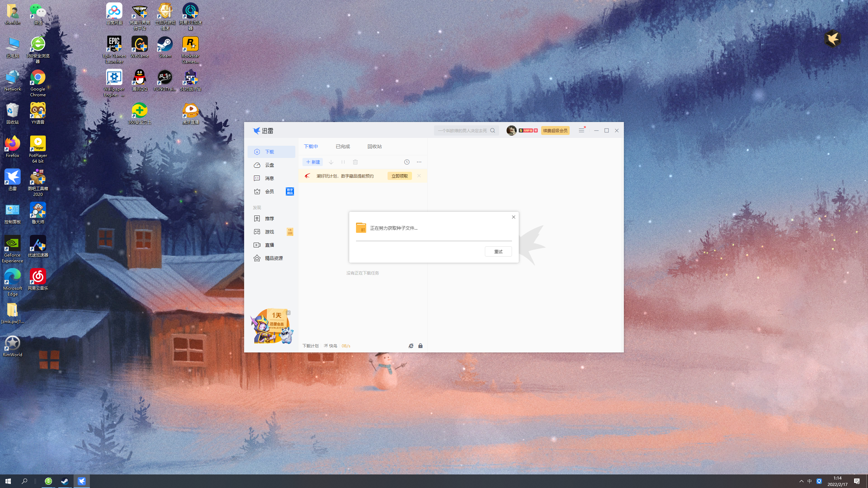Click the 重试 retry button
Screen dimensions: 868x488
(x=498, y=251)
